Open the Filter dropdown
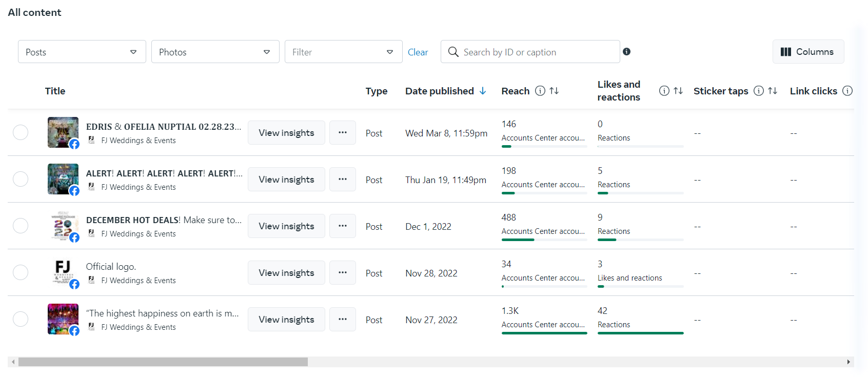Screen dimensions: 868x377 pyautogui.click(x=344, y=52)
